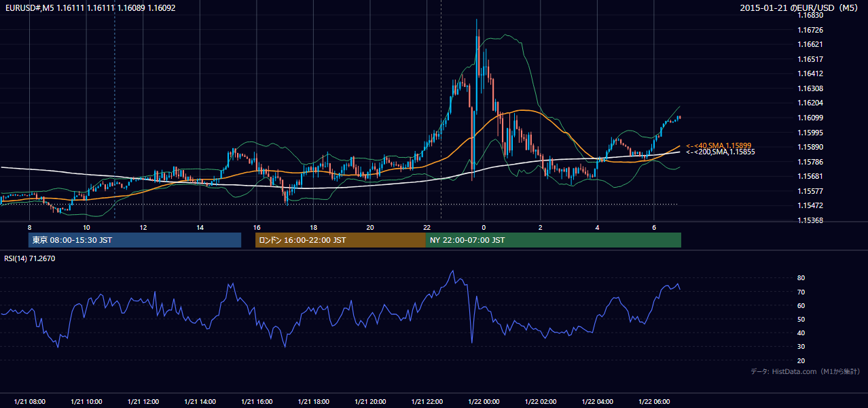Click price axis label 1.15681
The height and width of the screenshot is (408, 868).
point(810,176)
